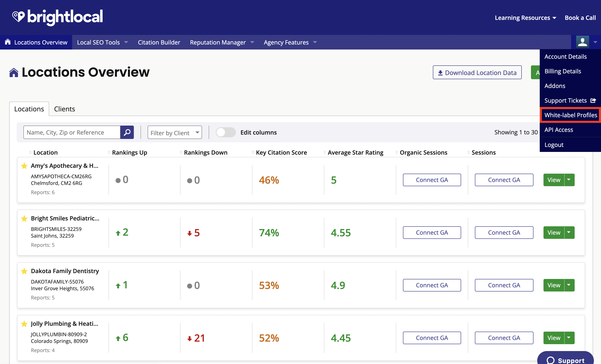The width and height of the screenshot is (601, 364).
Task: Click the home icon in Locations Overview nav
Action: coord(8,42)
